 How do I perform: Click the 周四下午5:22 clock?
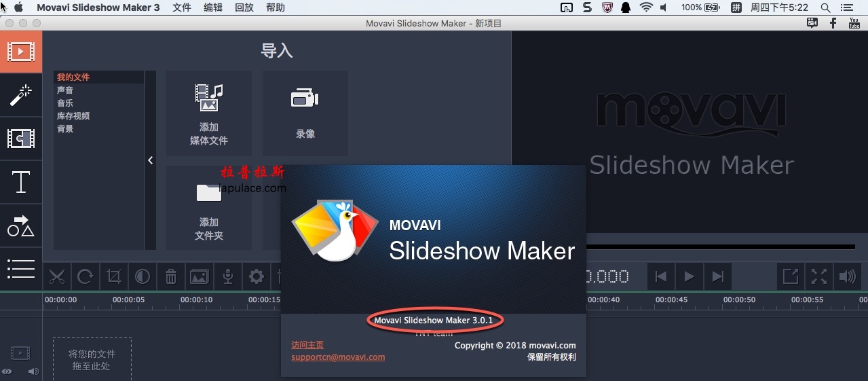click(x=779, y=7)
